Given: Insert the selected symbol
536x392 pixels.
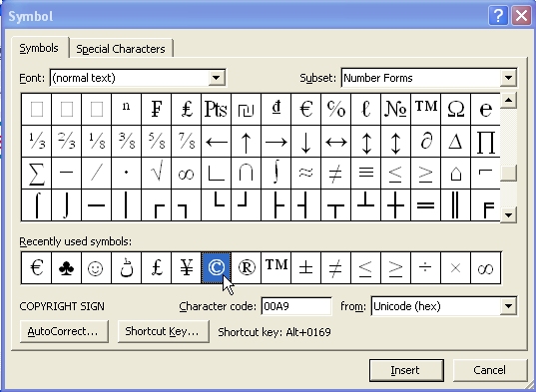Looking at the screenshot, I should pyautogui.click(x=406, y=370).
